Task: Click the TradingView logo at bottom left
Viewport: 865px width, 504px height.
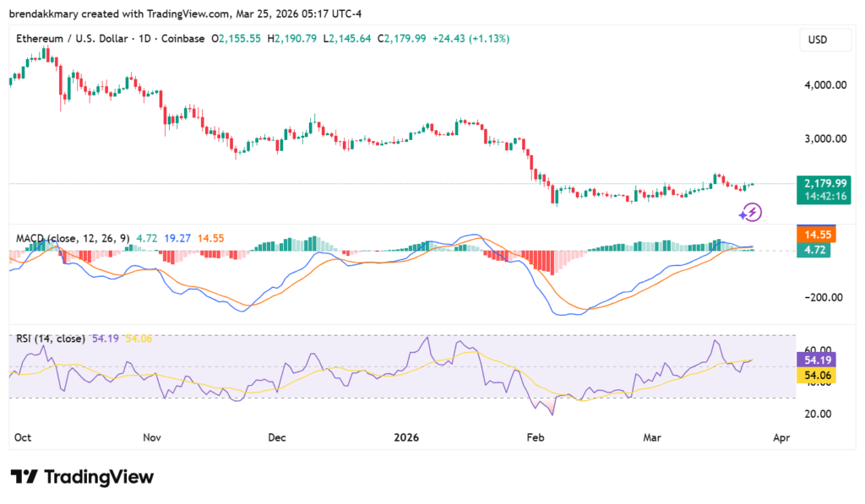Action: 82,477
